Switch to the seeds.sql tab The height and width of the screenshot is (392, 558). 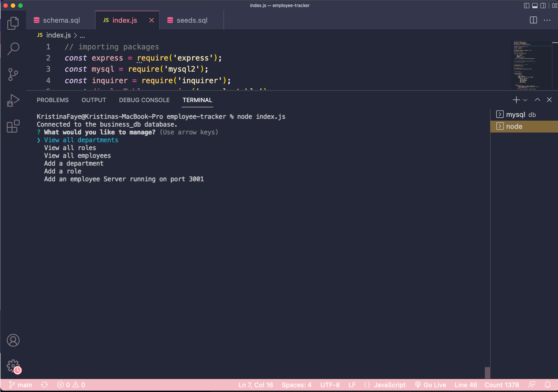(x=191, y=20)
